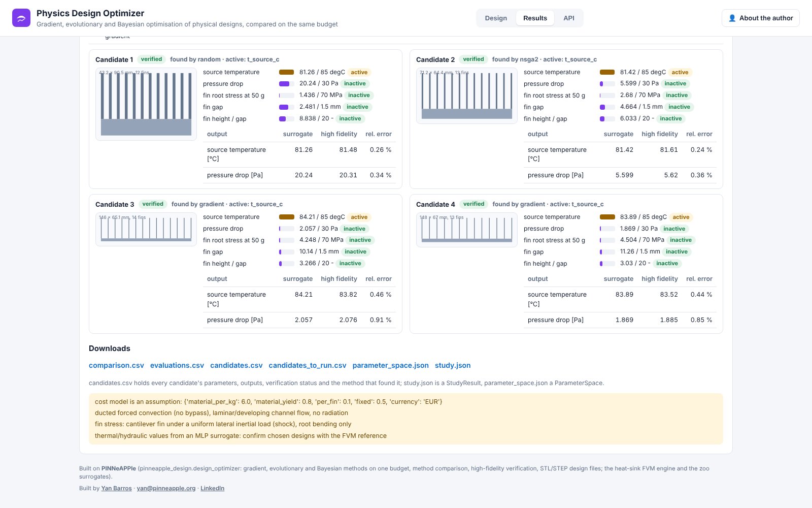Click Candidate 4 source temperature active badge

[x=681, y=217]
